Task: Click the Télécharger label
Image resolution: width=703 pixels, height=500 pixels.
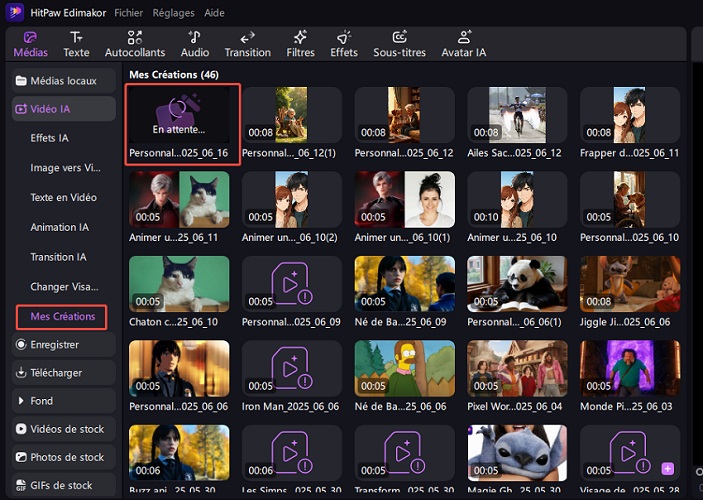Action: (56, 373)
